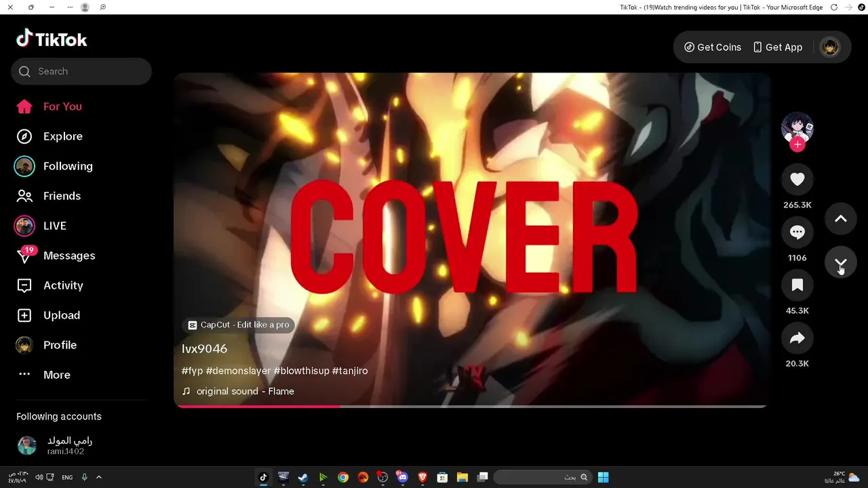Open the account avatar menu at top right
The image size is (868, 488).
click(829, 47)
